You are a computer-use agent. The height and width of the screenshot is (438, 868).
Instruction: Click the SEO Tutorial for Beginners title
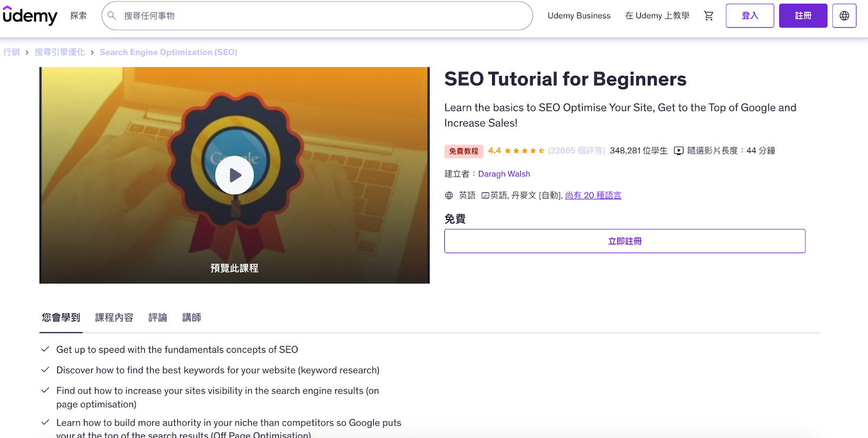coord(565,79)
